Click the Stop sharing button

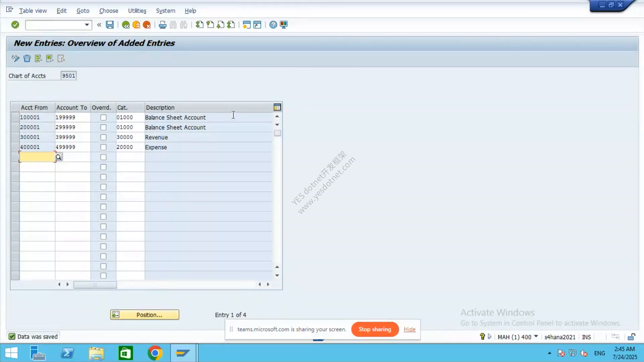point(375,329)
